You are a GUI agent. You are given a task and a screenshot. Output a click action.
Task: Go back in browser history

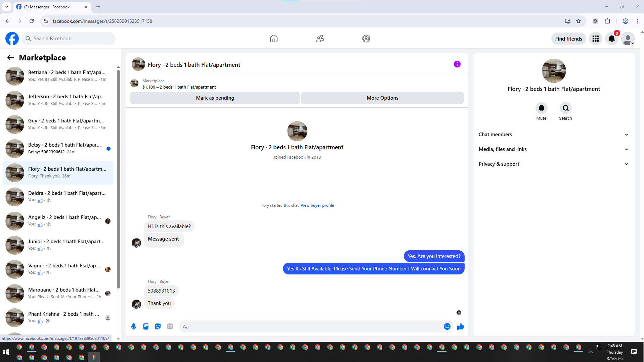(7, 21)
